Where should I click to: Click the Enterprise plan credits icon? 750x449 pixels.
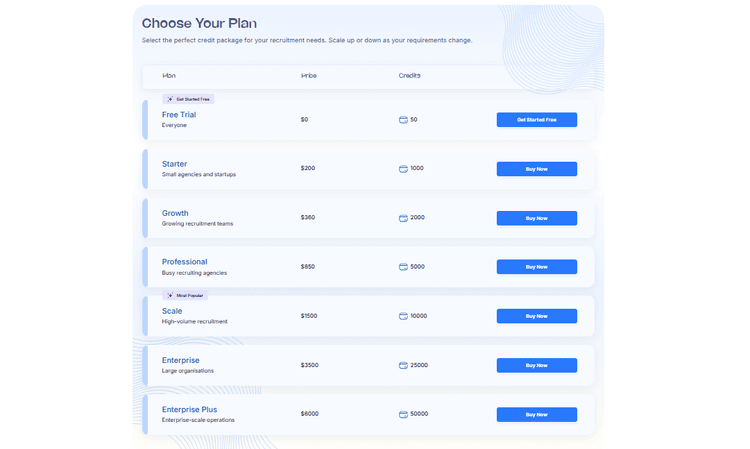403,365
